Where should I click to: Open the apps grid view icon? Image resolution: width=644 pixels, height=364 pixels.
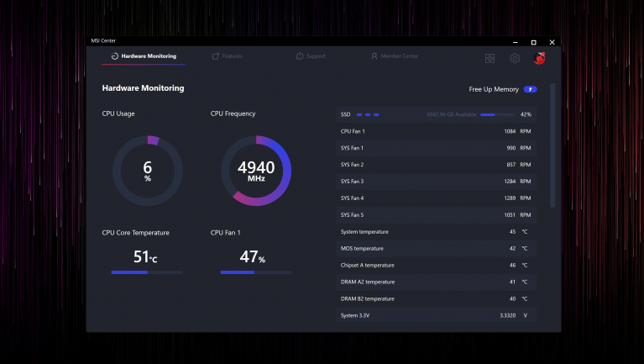(490, 58)
